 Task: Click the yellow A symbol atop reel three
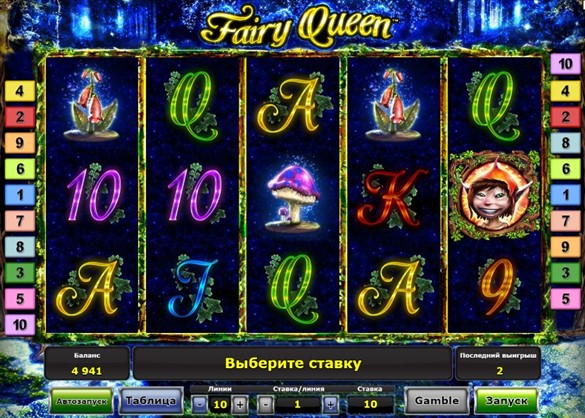(x=294, y=105)
